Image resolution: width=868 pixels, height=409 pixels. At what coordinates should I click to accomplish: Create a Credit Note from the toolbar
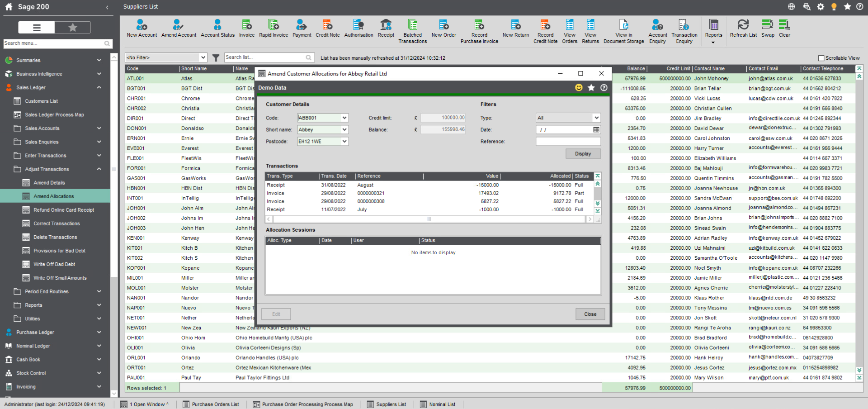pos(328,28)
